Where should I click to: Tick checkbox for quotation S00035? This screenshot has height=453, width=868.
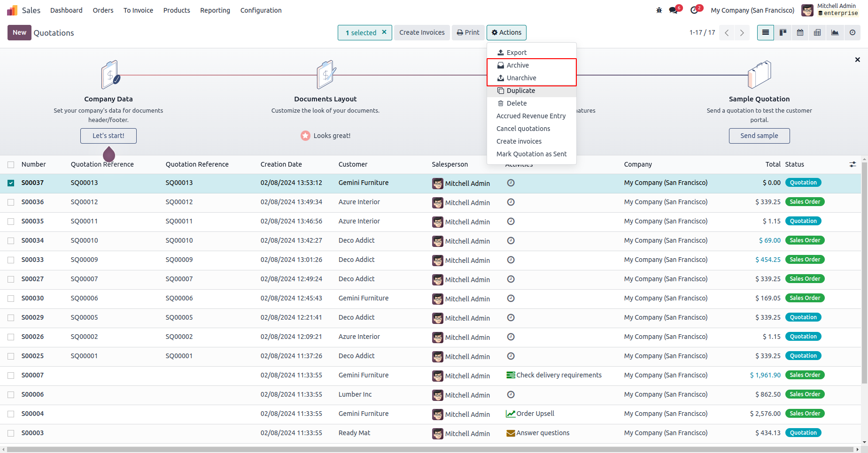[11, 222]
